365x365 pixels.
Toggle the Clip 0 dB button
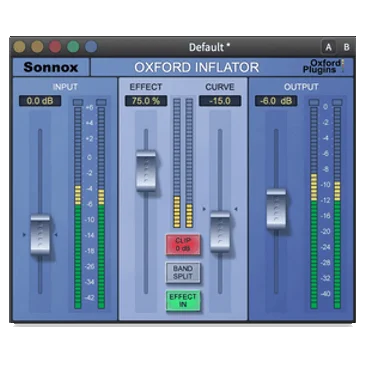[x=183, y=244]
